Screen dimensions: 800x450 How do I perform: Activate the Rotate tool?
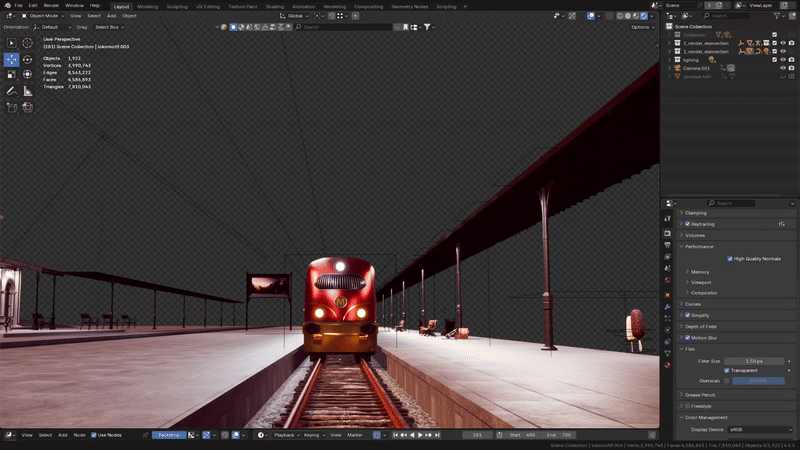28,59
